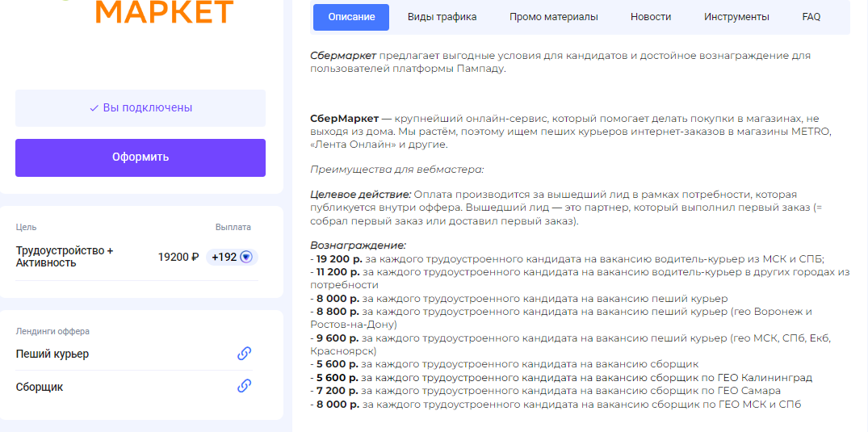
Task: Copy link icon for Пеший курьер landing
Action: pos(244,354)
